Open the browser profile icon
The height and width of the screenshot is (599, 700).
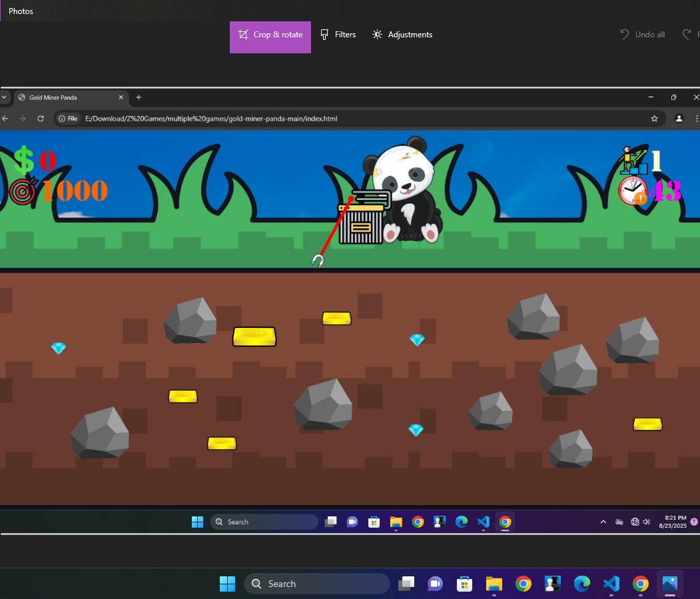[679, 119]
